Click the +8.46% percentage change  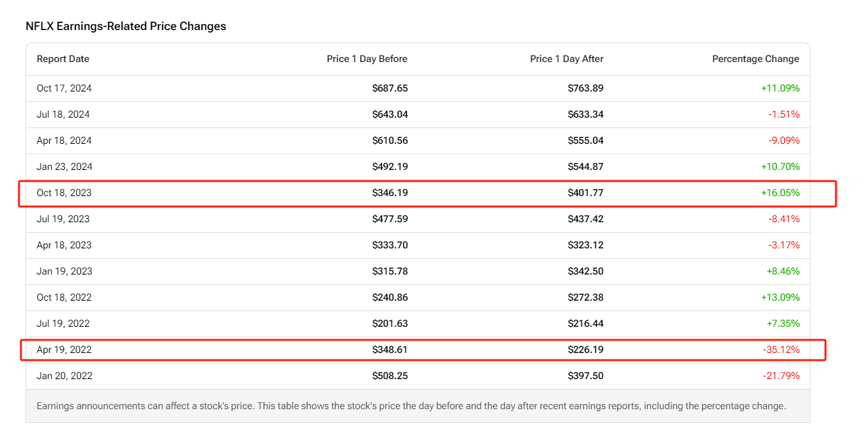(782, 271)
